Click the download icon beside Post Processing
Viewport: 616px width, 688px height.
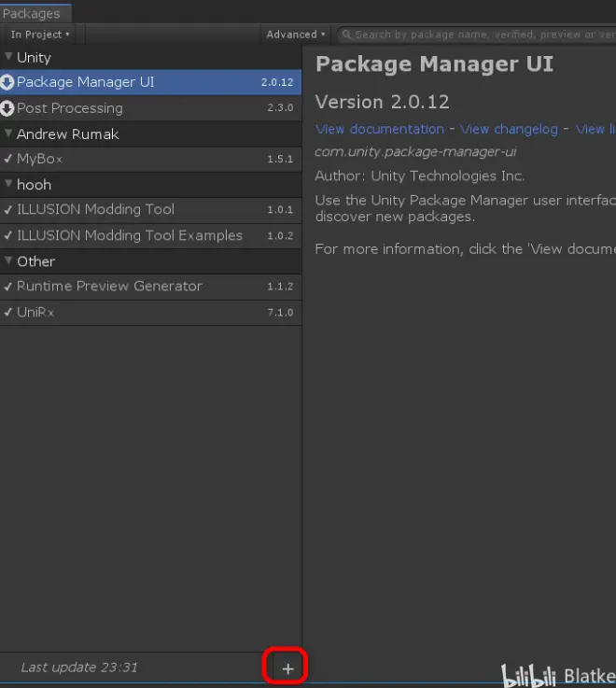[x=7, y=108]
